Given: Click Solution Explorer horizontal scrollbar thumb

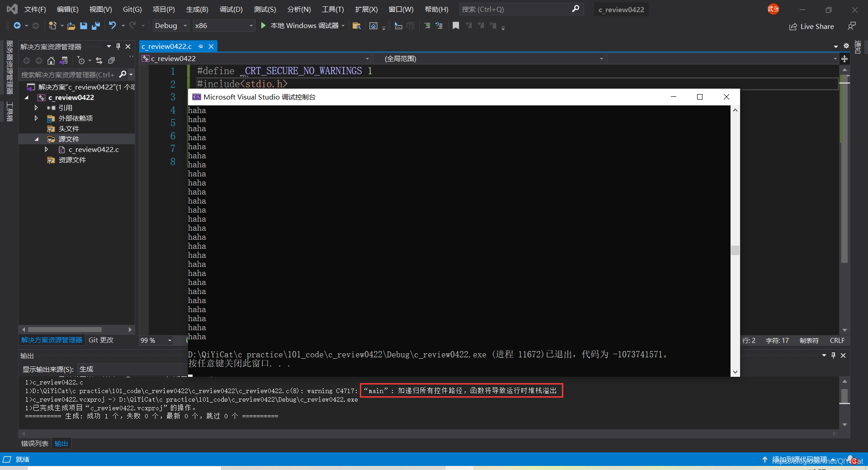Looking at the screenshot, I should [65, 329].
